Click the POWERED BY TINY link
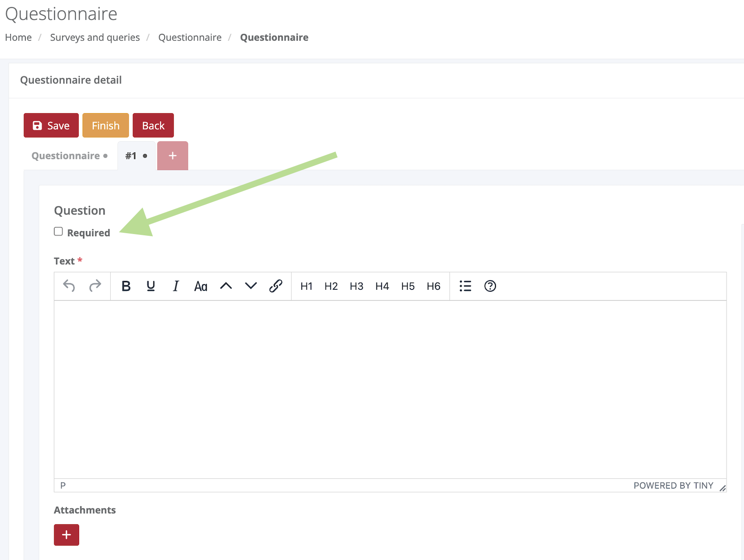The image size is (744, 560). 673,486
